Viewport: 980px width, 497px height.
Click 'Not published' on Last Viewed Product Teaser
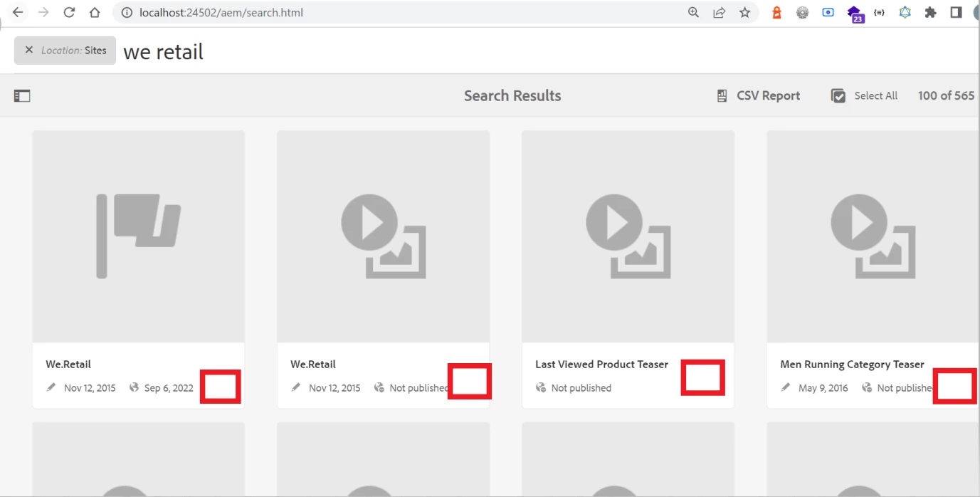coord(581,388)
